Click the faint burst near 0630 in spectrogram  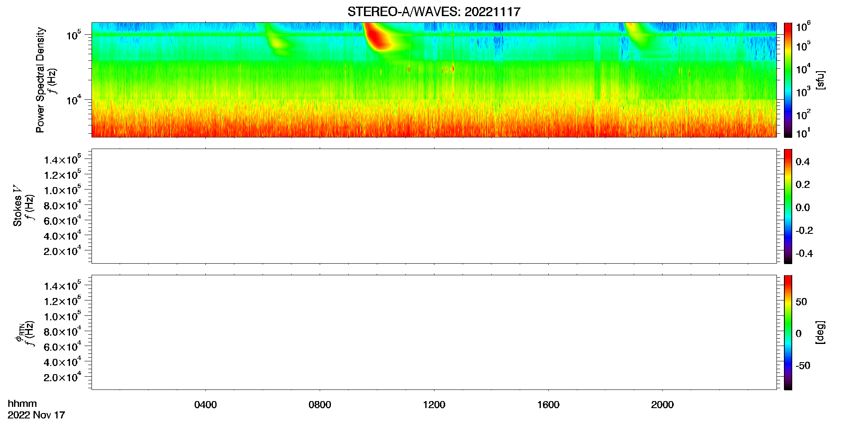(x=277, y=43)
